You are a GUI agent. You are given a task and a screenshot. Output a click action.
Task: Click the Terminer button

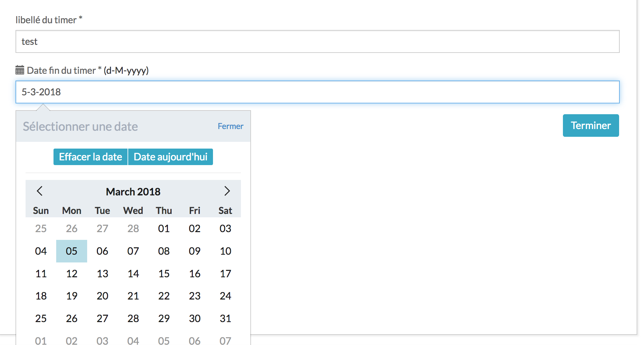pos(591,125)
